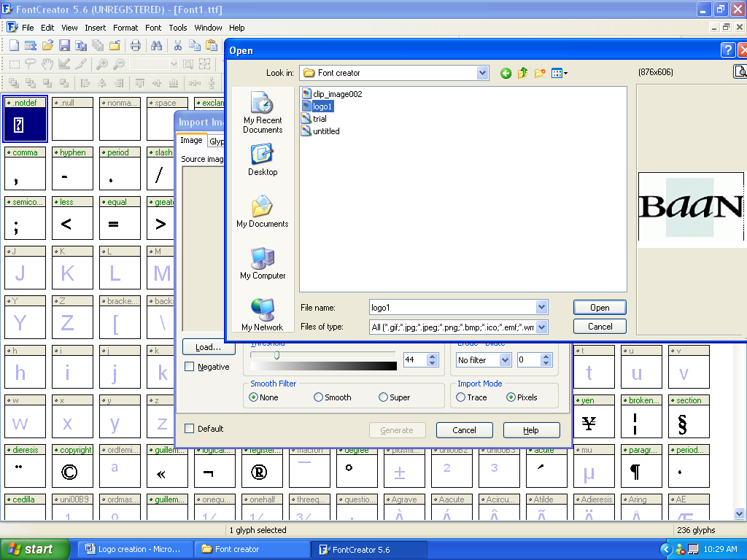The image size is (747, 560).
Task: Select the Smooth filter radio button
Action: click(318, 397)
